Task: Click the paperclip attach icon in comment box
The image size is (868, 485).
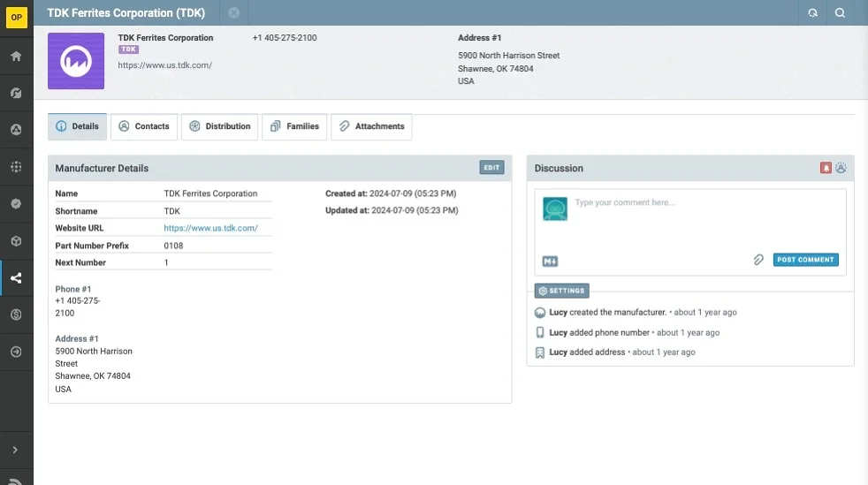Action: (758, 260)
